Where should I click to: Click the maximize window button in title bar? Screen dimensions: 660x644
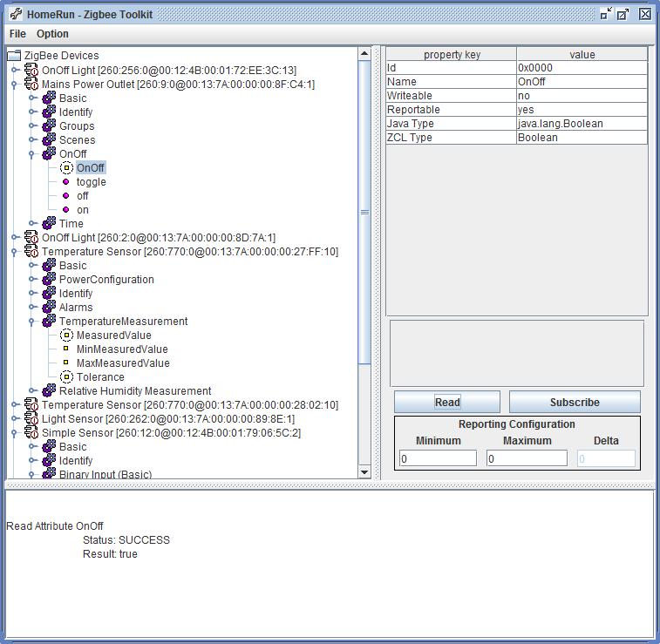[x=623, y=14]
